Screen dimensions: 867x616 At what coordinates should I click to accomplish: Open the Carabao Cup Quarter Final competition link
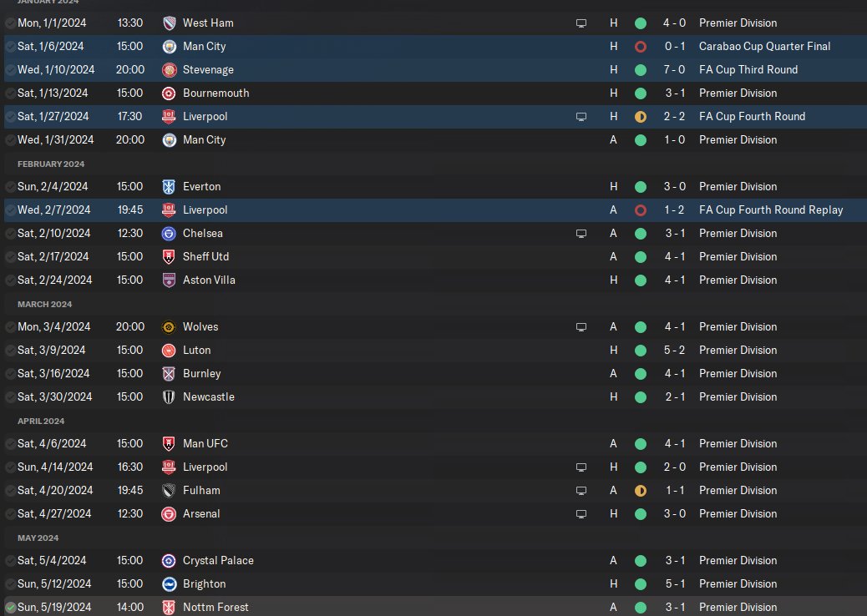[764, 47]
